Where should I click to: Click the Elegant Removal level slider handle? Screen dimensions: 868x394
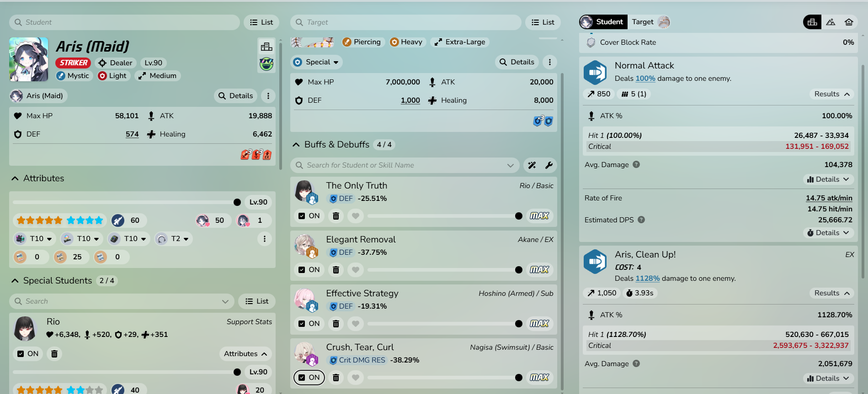(519, 270)
